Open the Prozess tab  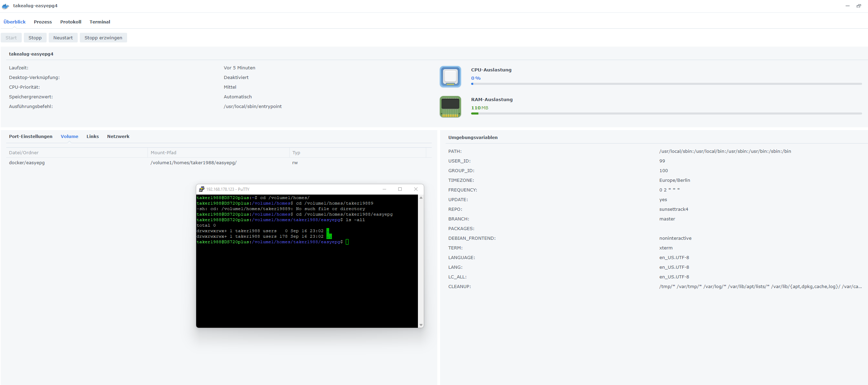click(43, 22)
